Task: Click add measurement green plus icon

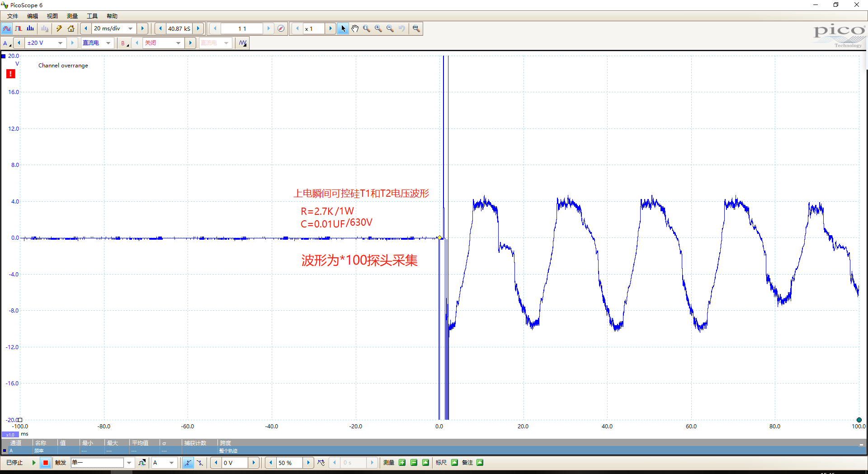Action: point(402,463)
